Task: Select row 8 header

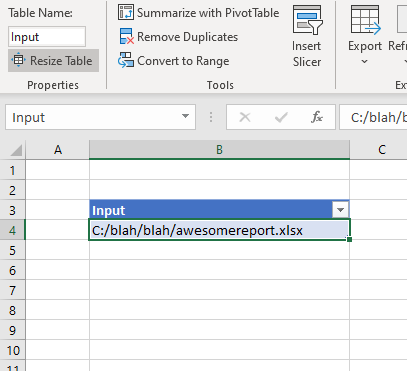Action: coord(12,310)
